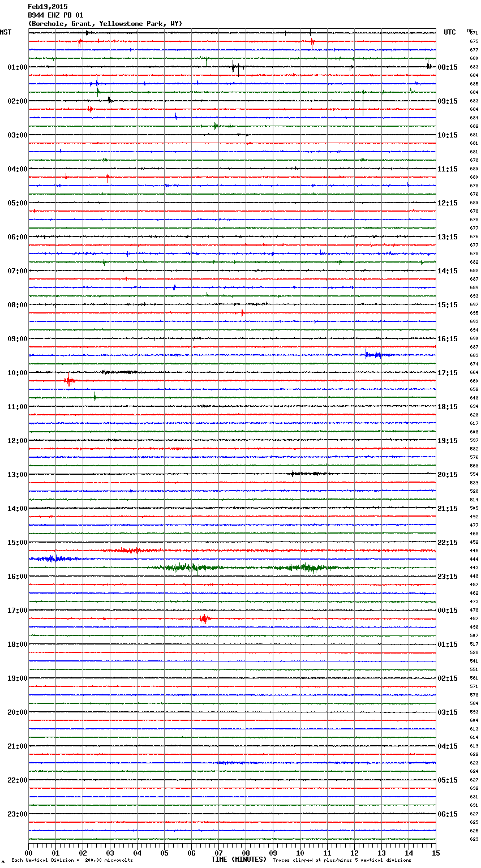Select the 09:15 UTC time label

pyautogui.click(x=448, y=101)
